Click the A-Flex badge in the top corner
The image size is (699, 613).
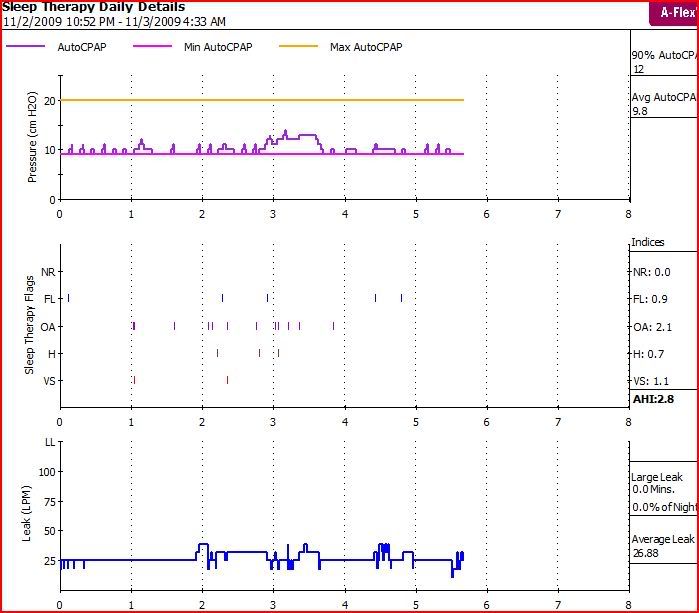(x=673, y=13)
